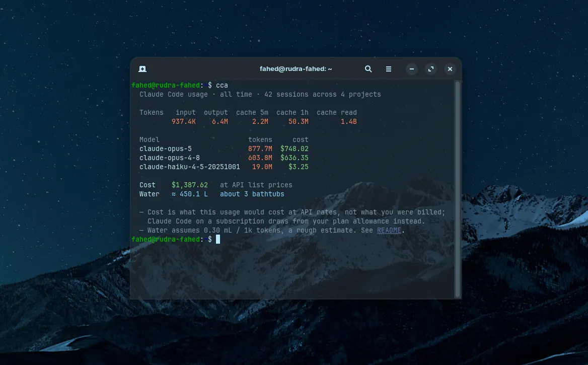Click the $3.25 cost value

[x=299, y=167]
